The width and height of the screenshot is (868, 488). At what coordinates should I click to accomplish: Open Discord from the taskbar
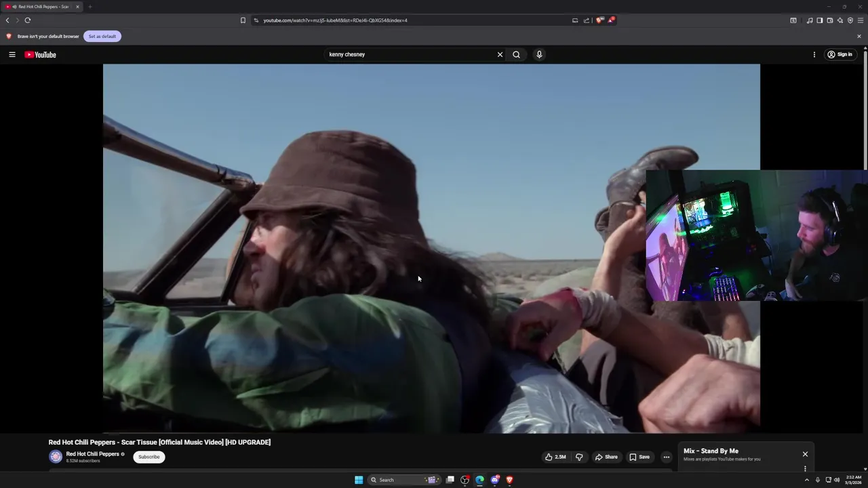coord(494,480)
